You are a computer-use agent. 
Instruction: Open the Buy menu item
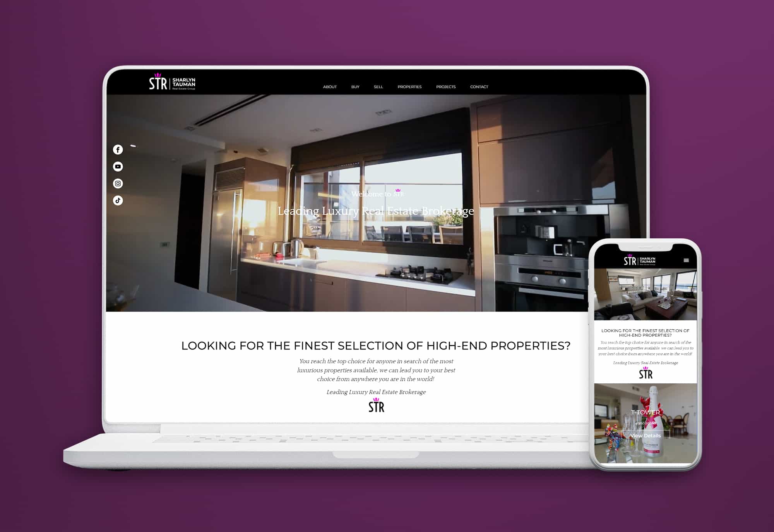355,87
